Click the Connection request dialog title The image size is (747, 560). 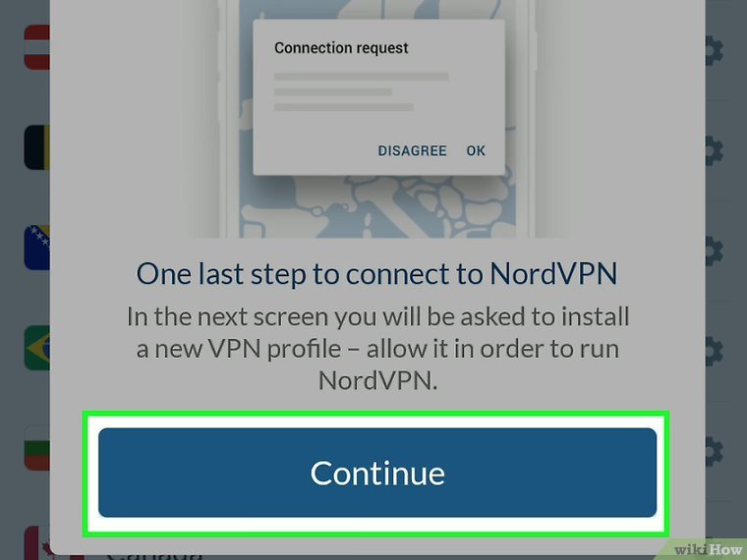pyautogui.click(x=341, y=47)
